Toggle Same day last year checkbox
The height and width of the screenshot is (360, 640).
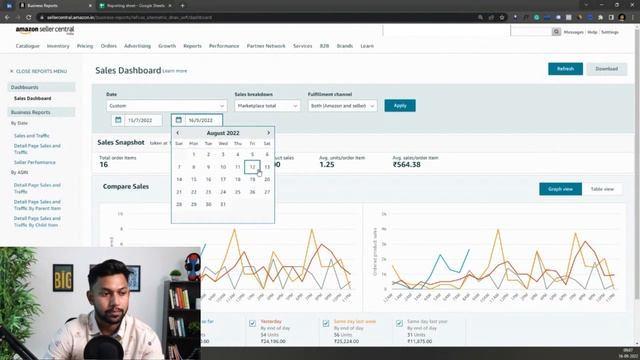(x=399, y=323)
